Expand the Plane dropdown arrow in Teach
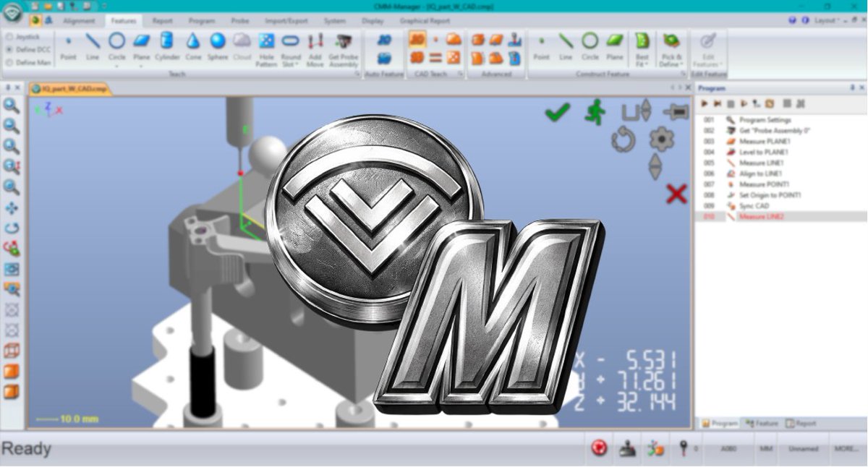The image size is (868, 467). (141, 65)
